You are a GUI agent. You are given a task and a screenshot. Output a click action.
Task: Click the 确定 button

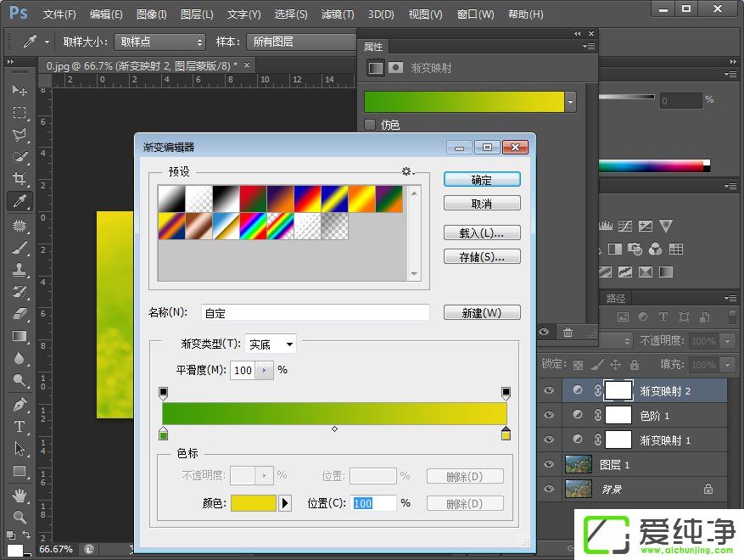tap(482, 180)
